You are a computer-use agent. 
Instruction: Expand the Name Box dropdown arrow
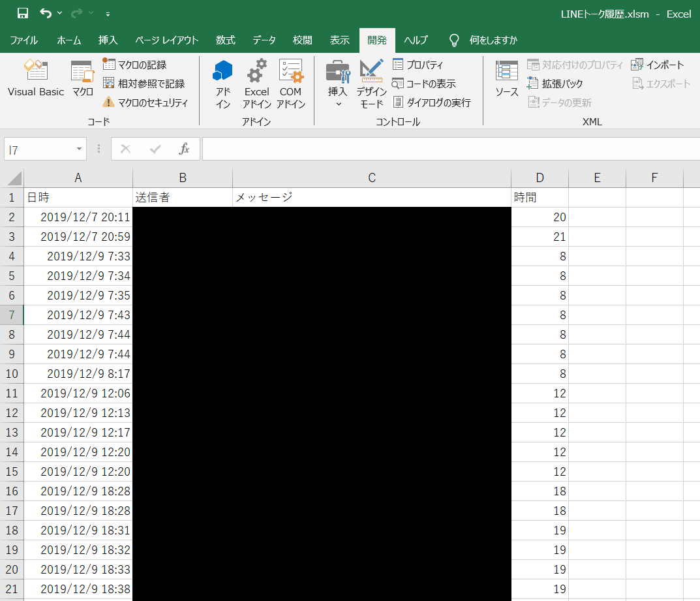pyautogui.click(x=79, y=149)
